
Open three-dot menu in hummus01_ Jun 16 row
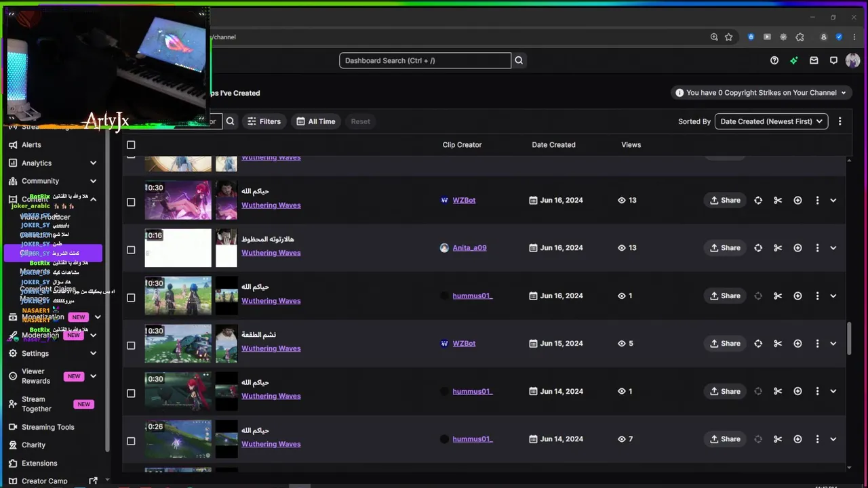[817, 296]
